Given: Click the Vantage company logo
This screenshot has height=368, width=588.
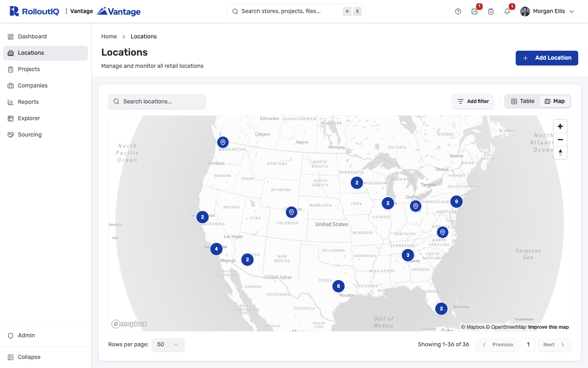Looking at the screenshot, I should pyautogui.click(x=118, y=11).
